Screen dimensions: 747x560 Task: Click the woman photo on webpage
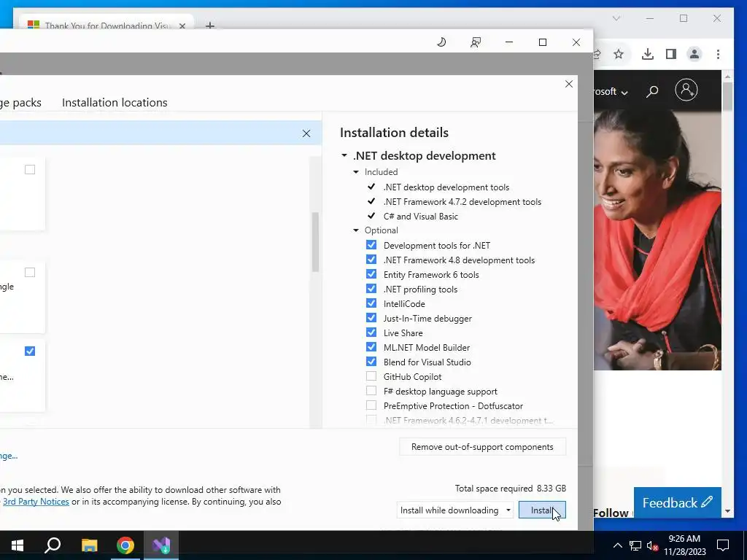tap(657, 240)
